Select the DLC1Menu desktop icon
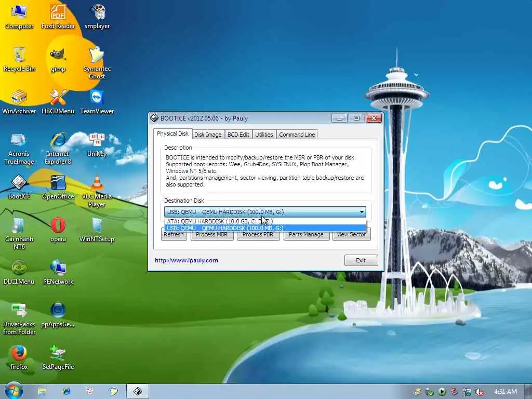Image resolution: width=532 pixels, height=399 pixels. click(19, 272)
